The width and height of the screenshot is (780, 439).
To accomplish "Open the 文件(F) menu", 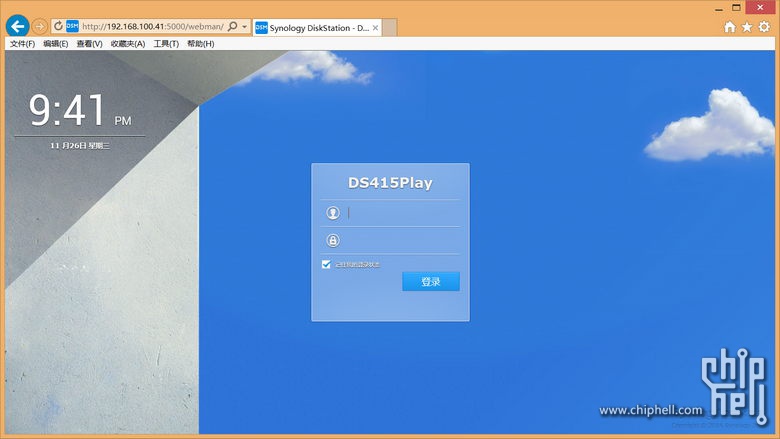I will [22, 44].
